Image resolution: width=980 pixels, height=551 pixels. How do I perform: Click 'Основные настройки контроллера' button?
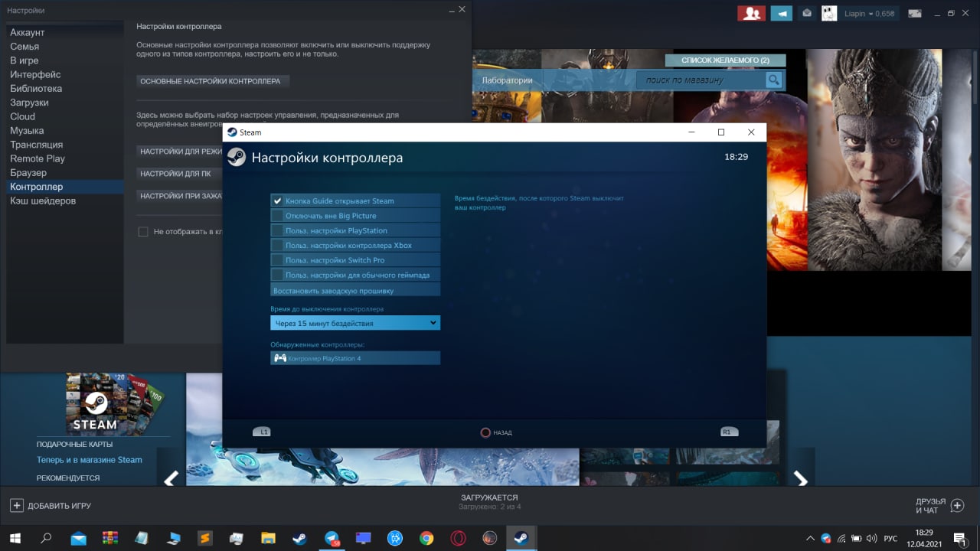[213, 81]
